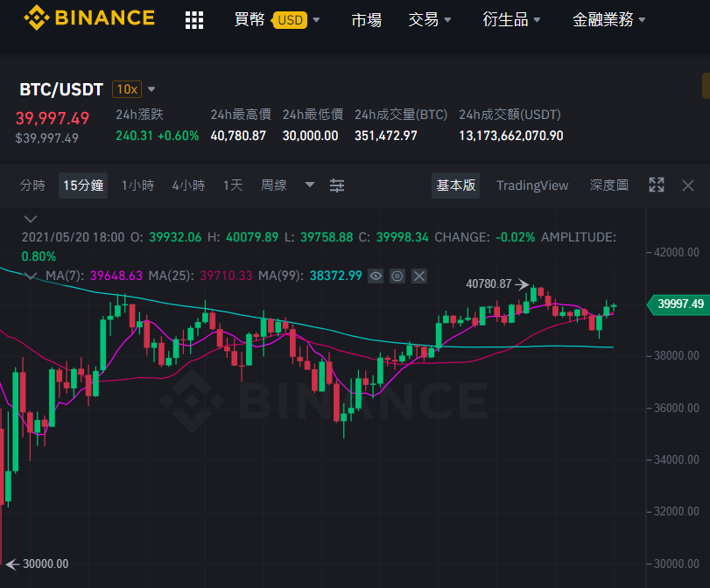The width and height of the screenshot is (710, 588).
Task: Click the 40780.87 high marker label
Action: (489, 283)
